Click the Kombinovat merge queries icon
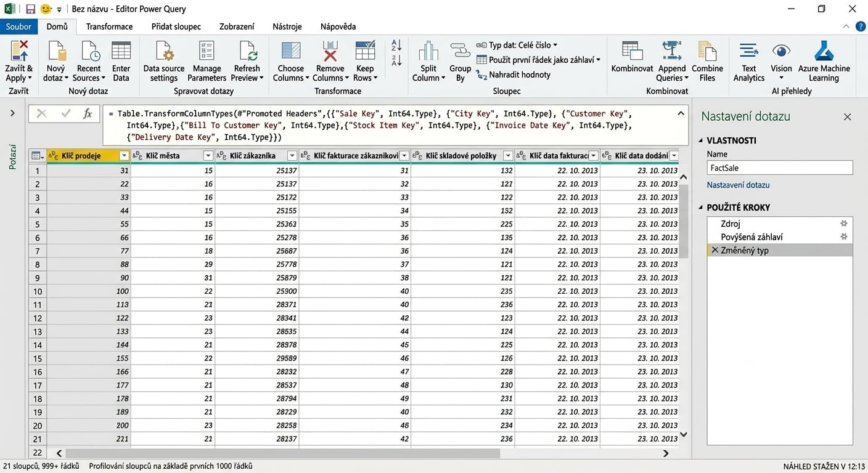Image resolution: width=868 pixels, height=473 pixels. click(x=632, y=52)
